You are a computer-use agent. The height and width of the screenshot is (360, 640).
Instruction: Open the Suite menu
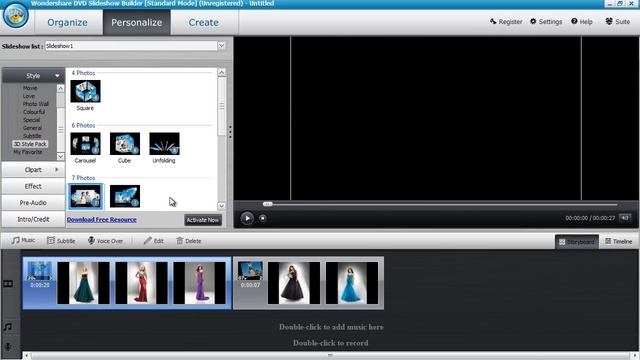pos(618,22)
